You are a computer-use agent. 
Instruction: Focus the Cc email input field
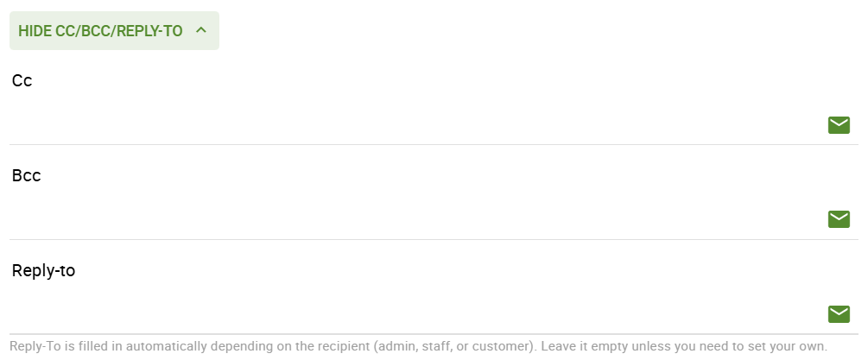click(415, 125)
